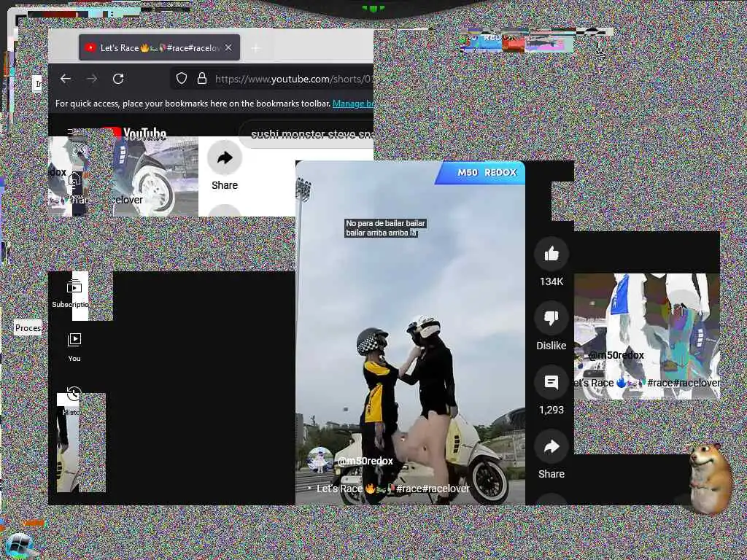Go back with the browser back arrow
747x560 pixels.
pos(66,79)
